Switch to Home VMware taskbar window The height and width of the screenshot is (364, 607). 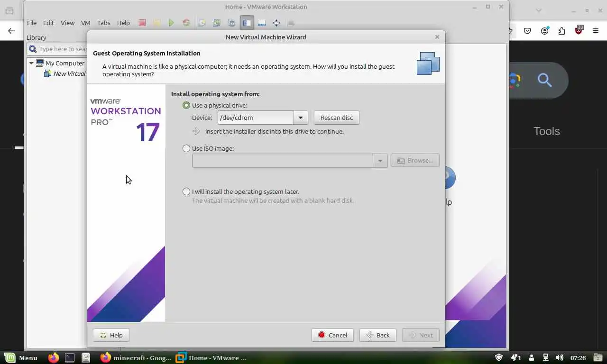[212, 357]
